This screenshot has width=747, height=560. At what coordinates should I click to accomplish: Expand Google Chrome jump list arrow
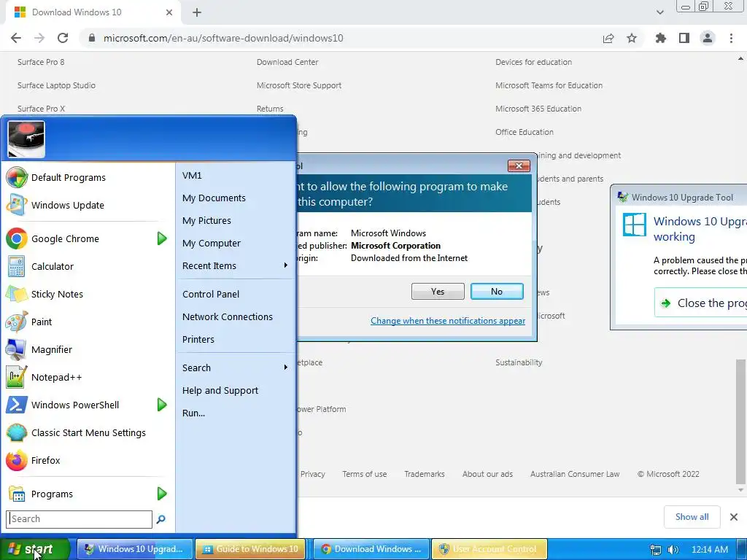pyautogui.click(x=162, y=238)
